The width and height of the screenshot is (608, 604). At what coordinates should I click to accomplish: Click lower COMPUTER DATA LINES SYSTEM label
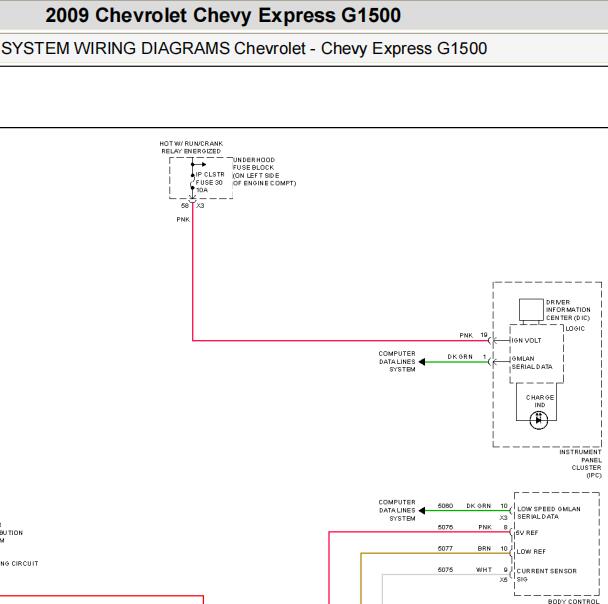coord(397,510)
